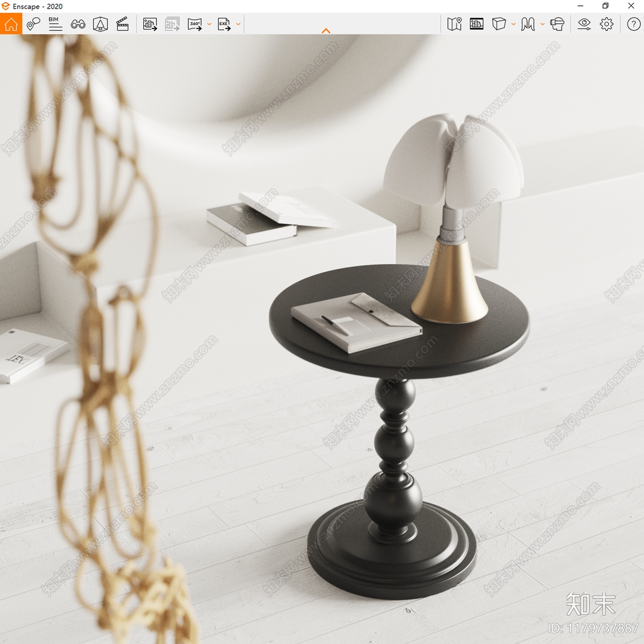Open the Mini Map icon

click(x=454, y=24)
